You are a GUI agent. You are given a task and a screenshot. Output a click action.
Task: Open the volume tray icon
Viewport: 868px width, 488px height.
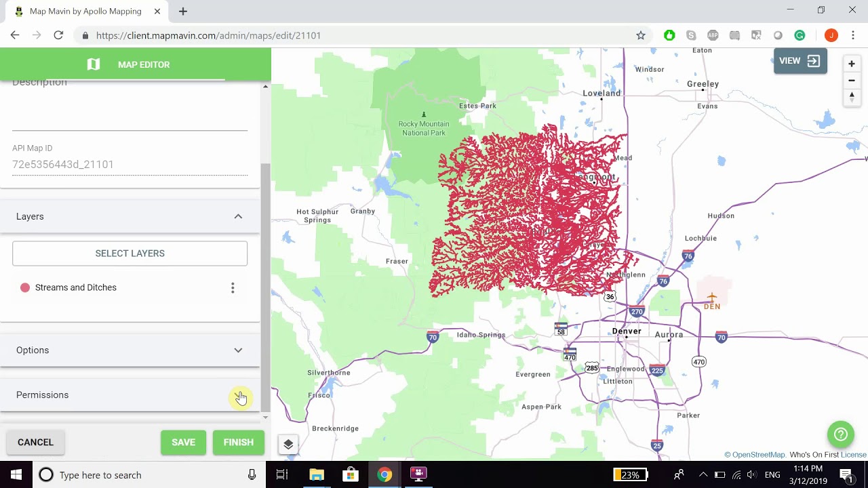tap(752, 474)
